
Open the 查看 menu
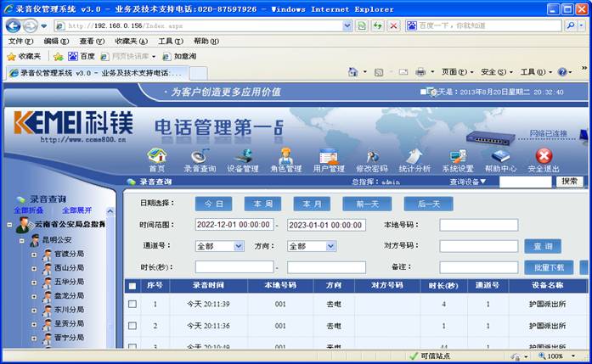[x=92, y=41]
